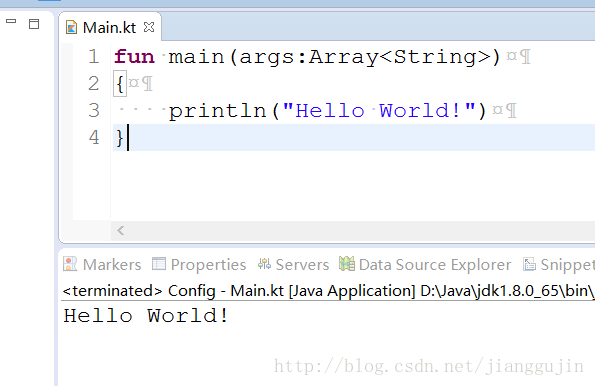Click the "Hello World!" string literal

pyautogui.click(x=379, y=111)
